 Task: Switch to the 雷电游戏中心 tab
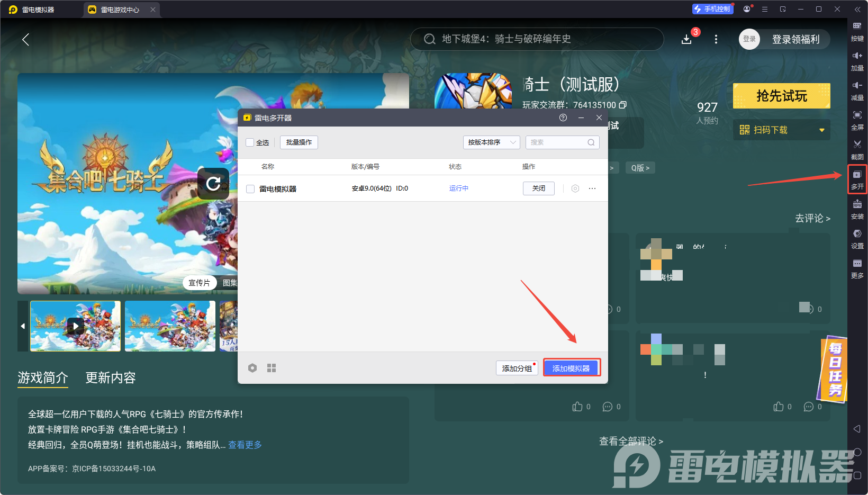[120, 10]
